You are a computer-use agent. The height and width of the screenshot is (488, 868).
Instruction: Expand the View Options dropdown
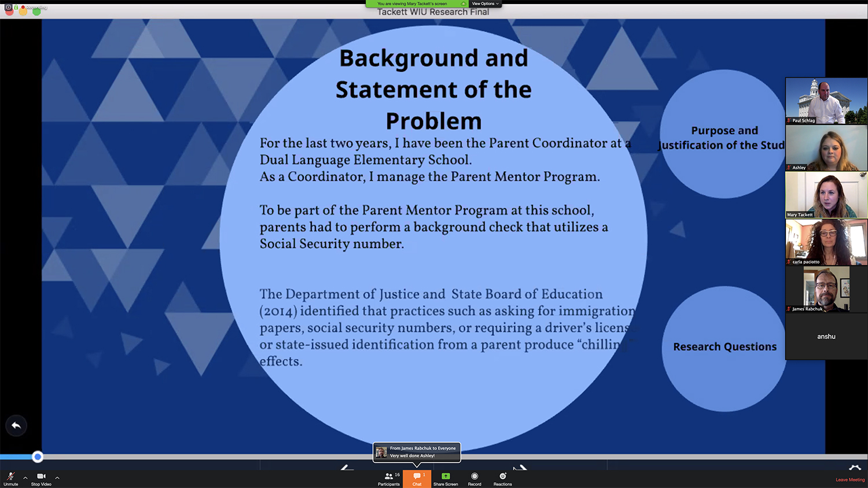coord(485,3)
